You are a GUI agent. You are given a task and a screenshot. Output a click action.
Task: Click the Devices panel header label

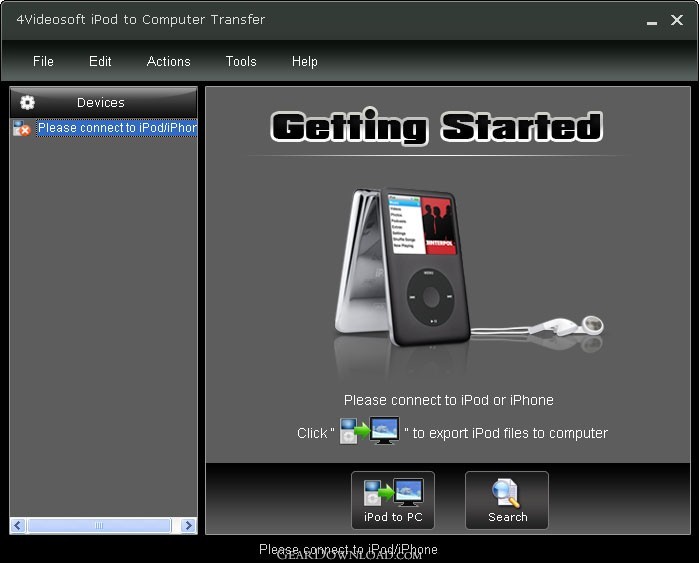101,103
